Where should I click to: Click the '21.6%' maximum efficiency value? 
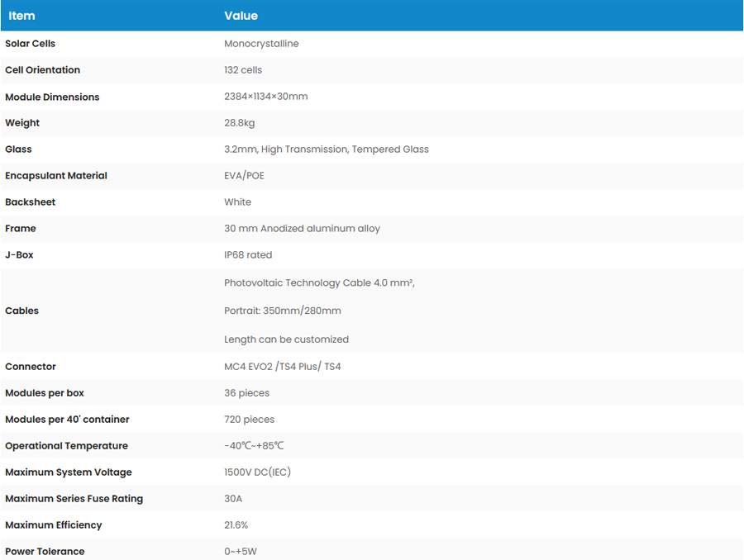(236, 525)
